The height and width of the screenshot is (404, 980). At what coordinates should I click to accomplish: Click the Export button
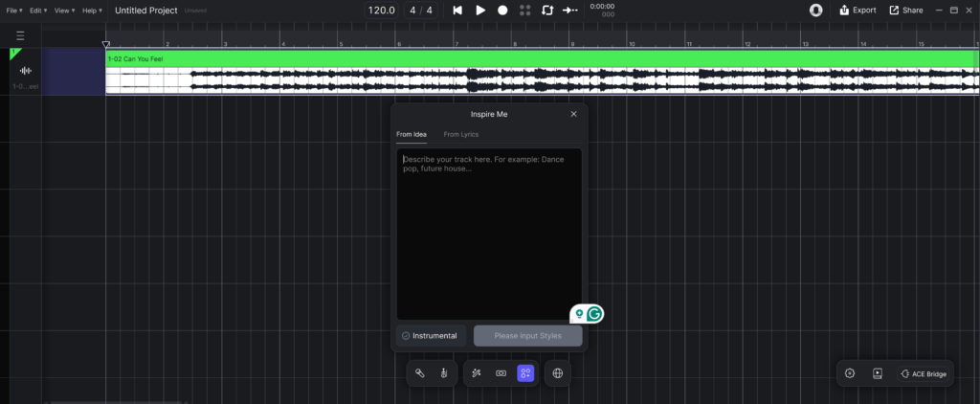pos(857,10)
